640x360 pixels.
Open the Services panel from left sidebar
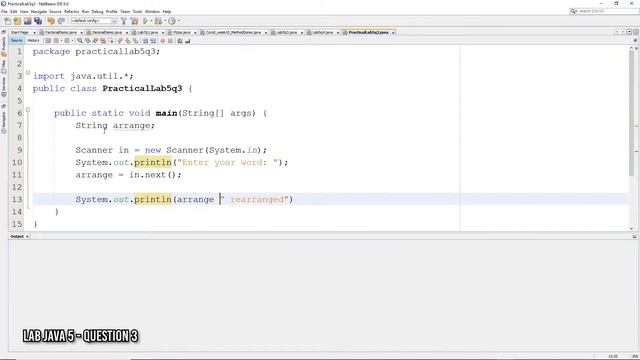(x=4, y=86)
